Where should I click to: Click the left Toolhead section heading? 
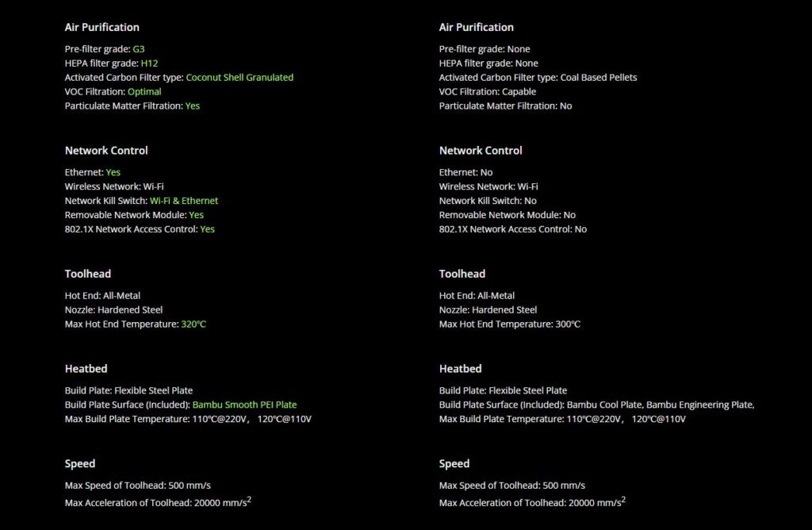(87, 274)
